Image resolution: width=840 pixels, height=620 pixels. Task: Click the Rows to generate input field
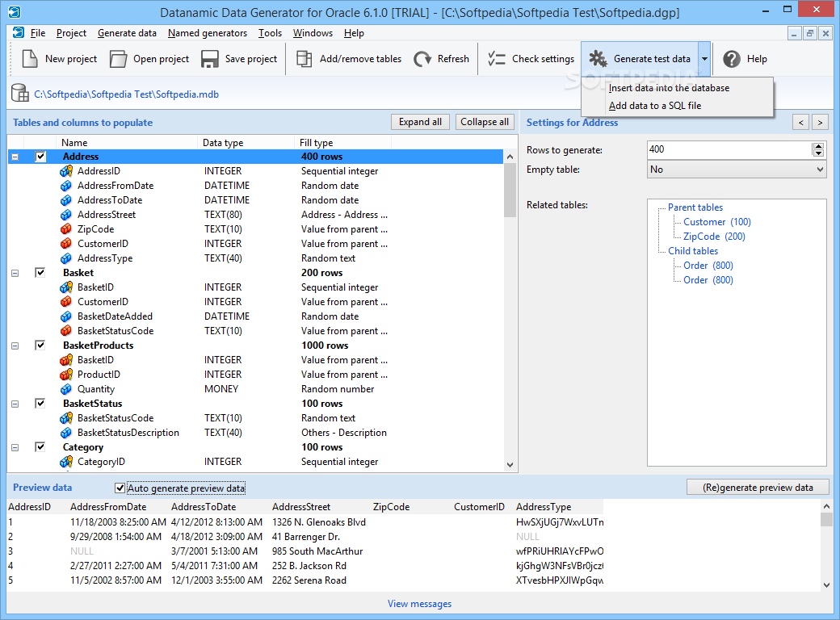729,149
